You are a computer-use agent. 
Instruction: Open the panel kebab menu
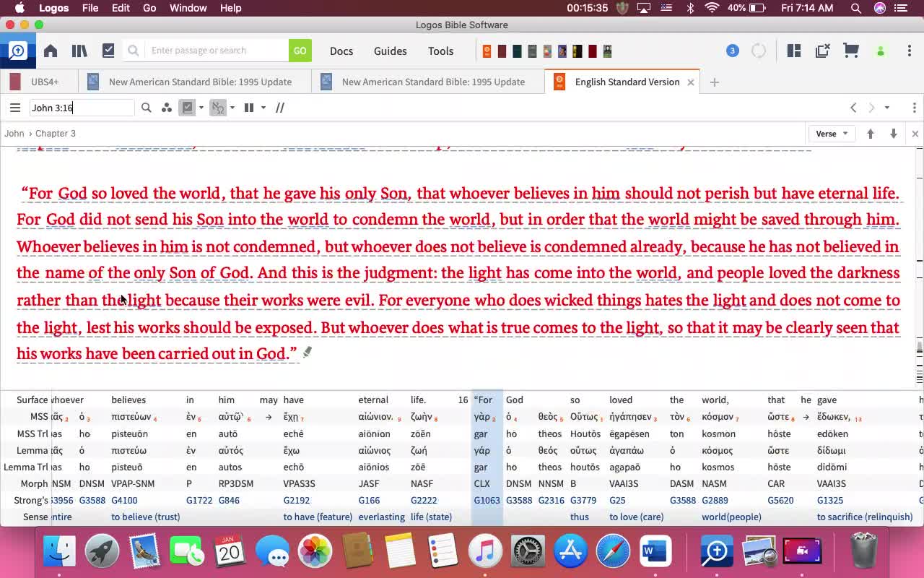[x=914, y=108]
